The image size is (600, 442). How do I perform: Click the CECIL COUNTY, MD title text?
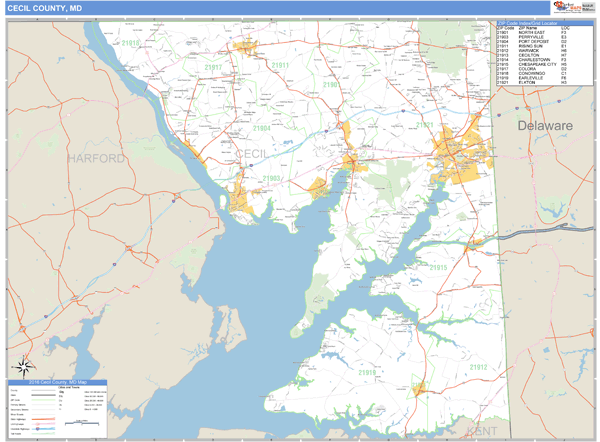coord(45,8)
